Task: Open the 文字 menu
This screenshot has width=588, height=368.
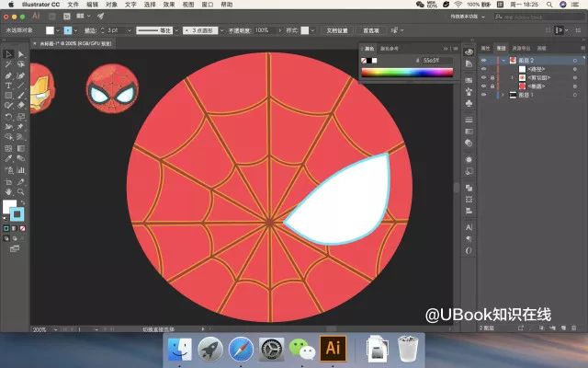Action: (x=130, y=5)
